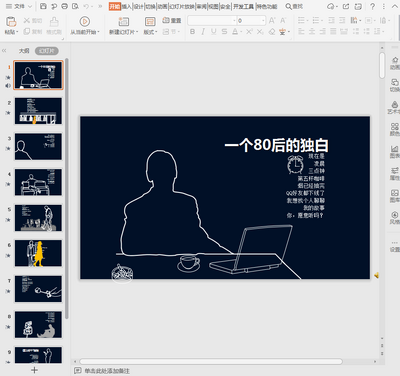Select slide 6 thumbnail with yellow figure
This screenshot has width=400, height=376.
(x=38, y=253)
